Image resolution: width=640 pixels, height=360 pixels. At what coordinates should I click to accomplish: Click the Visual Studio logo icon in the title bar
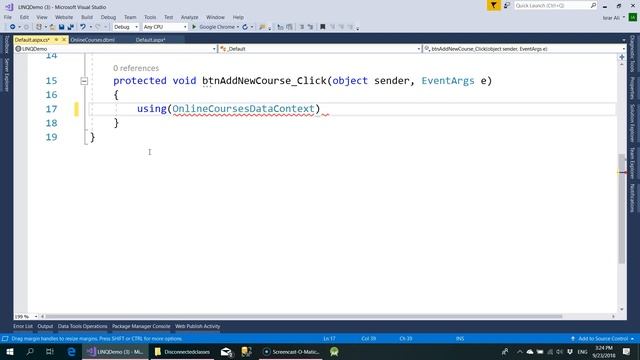click(x=9, y=7)
